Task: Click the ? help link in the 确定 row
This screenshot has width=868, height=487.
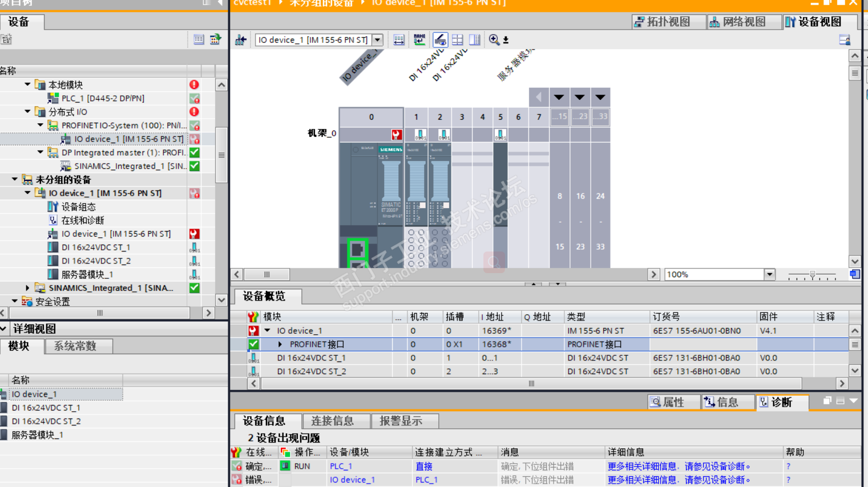Action: (x=788, y=466)
